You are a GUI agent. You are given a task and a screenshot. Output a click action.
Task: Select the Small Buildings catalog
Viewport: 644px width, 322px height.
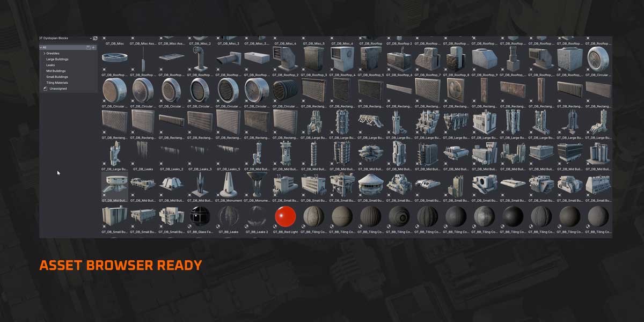[56, 76]
